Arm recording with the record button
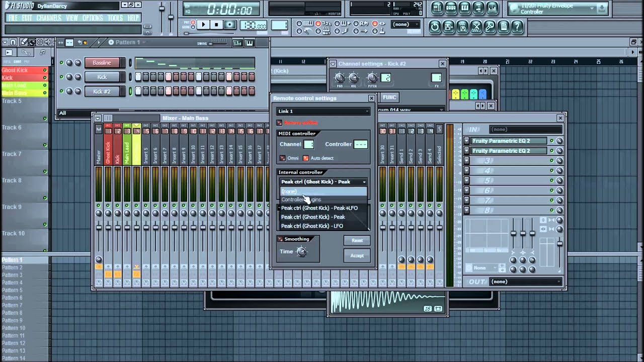This screenshot has height=362, width=644. [x=230, y=24]
